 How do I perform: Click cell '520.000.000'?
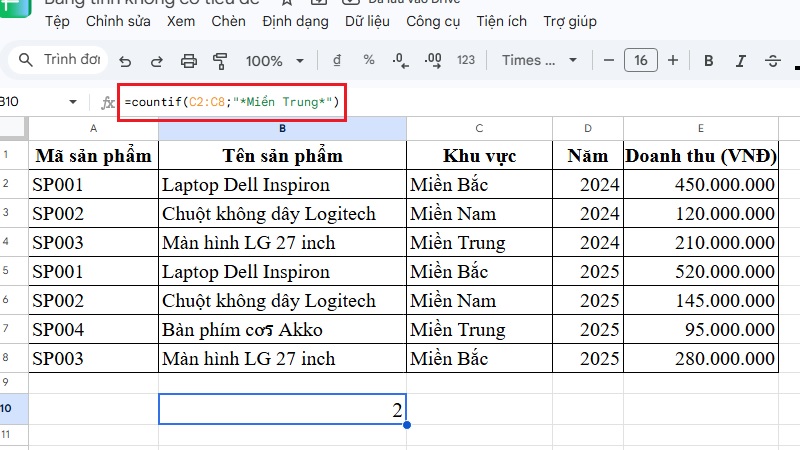(x=701, y=271)
